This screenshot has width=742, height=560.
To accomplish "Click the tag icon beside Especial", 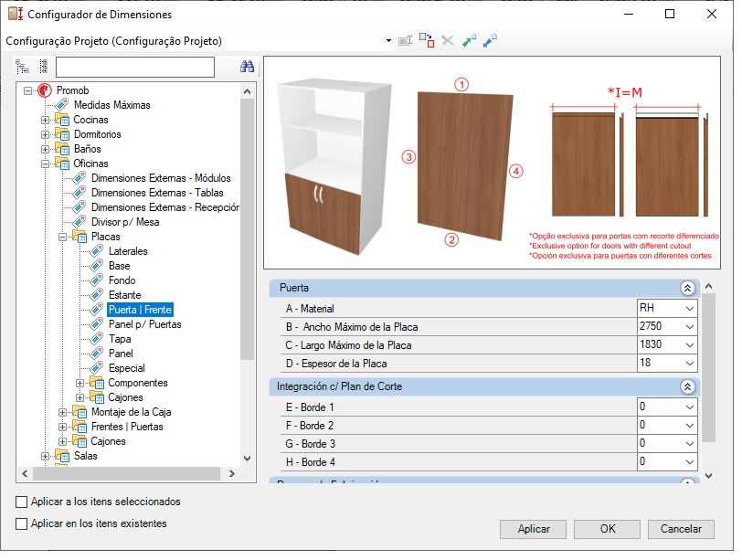I will coord(97,368).
